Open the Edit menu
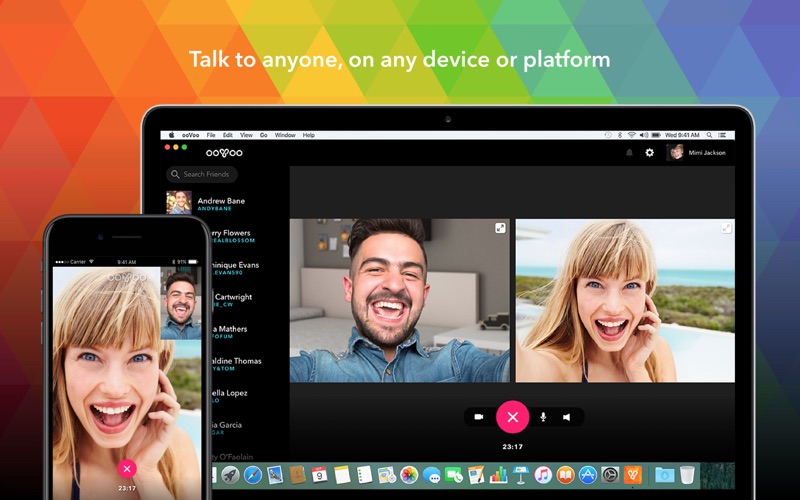Viewport: 800px width, 500px height. point(228,135)
